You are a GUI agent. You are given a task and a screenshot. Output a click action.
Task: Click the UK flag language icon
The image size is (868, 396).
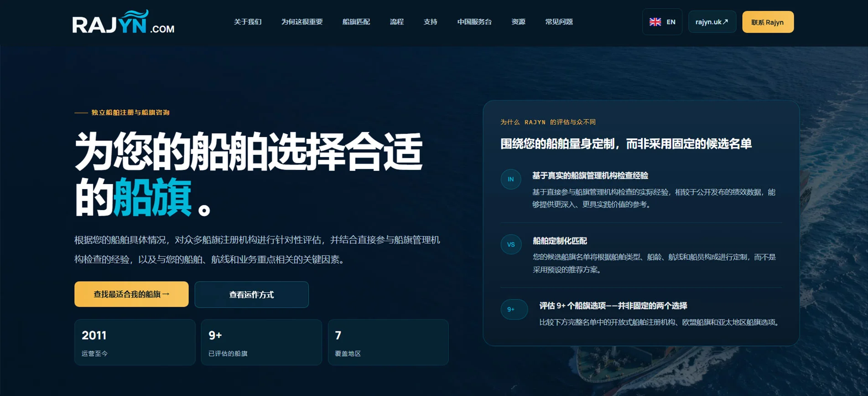655,22
